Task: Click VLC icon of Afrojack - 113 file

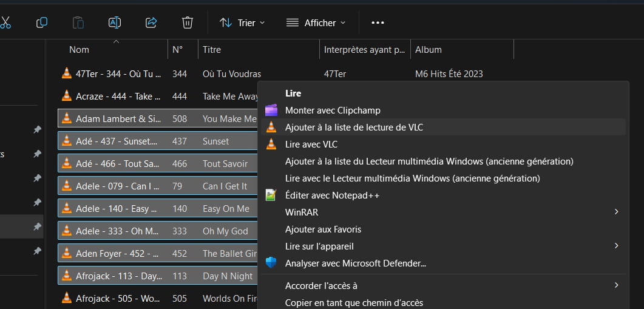Action: [67, 276]
